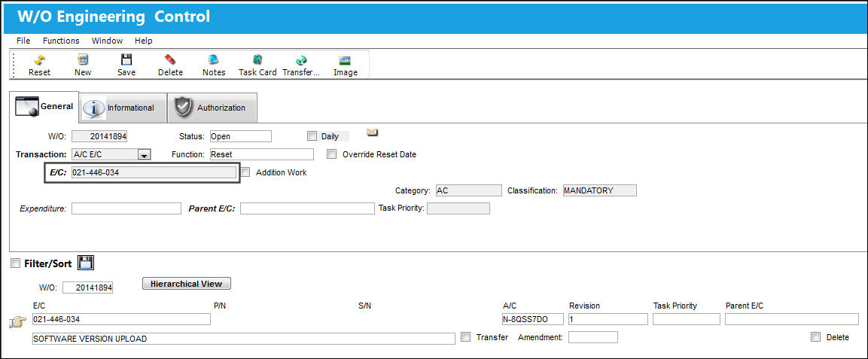Click the Category field showing AC

468,190
